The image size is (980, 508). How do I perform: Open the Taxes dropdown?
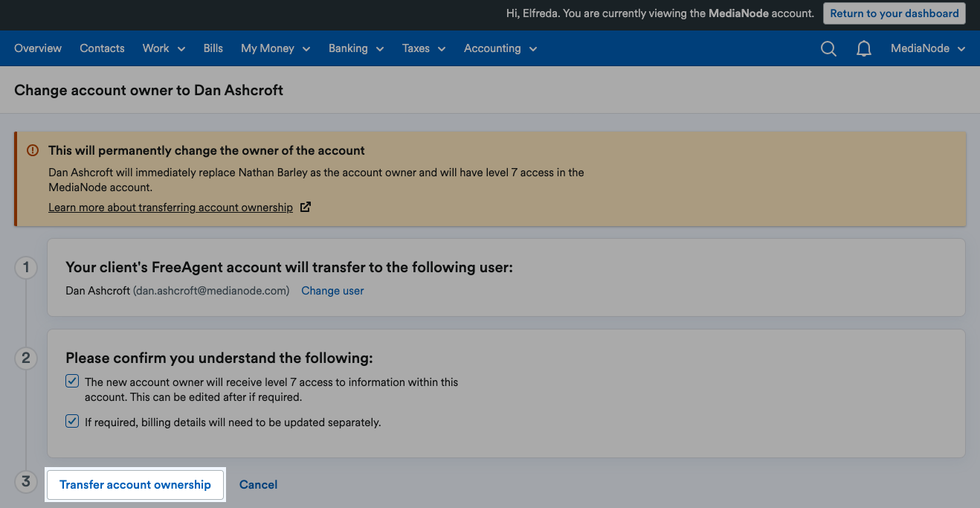point(423,48)
